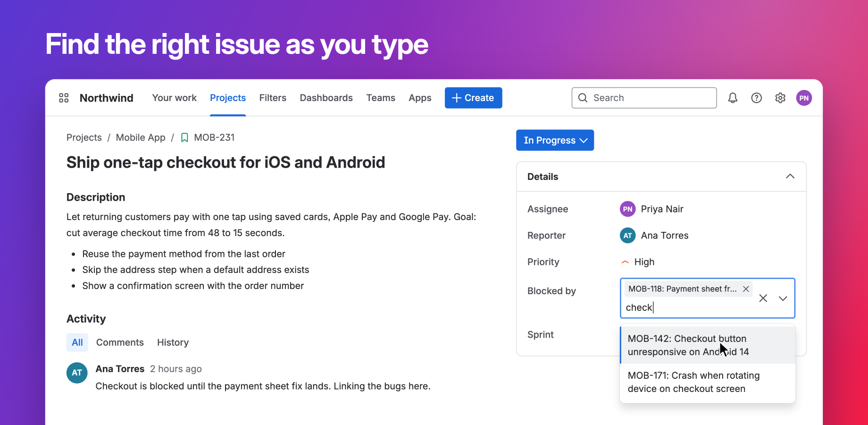
Task: Open the Apps menu
Action: tap(420, 98)
